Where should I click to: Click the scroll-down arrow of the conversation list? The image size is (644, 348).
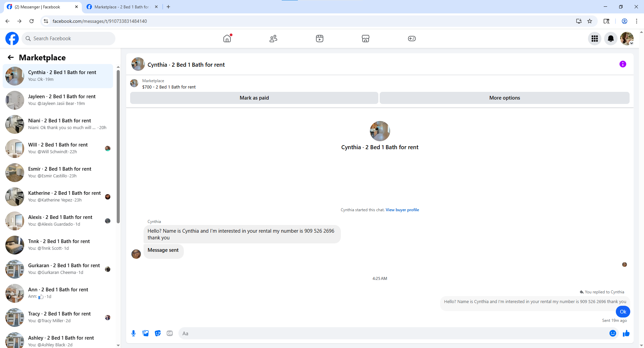pyautogui.click(x=118, y=345)
